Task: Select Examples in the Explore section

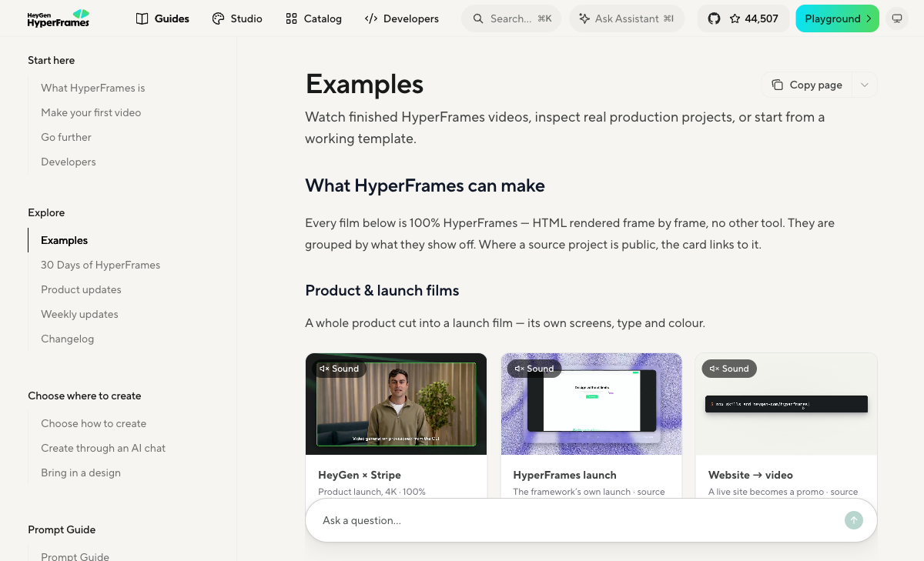Action: click(x=65, y=240)
